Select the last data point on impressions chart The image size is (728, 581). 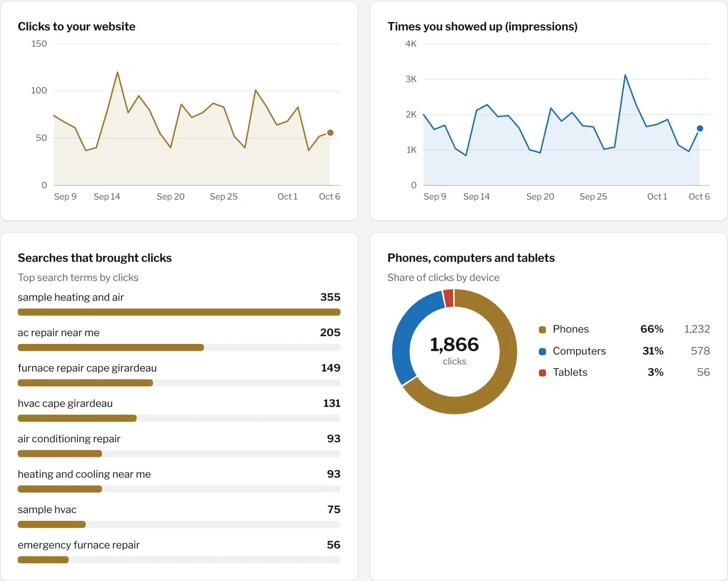[x=700, y=129]
